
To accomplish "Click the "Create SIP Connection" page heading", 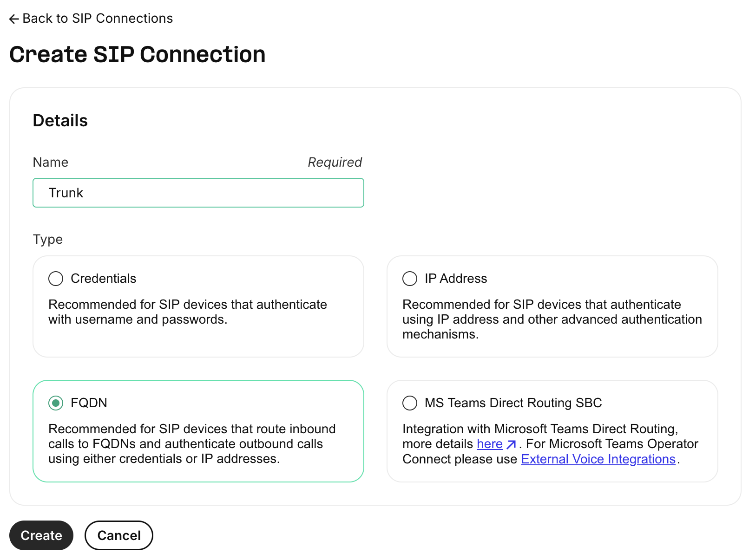I will coord(138,54).
